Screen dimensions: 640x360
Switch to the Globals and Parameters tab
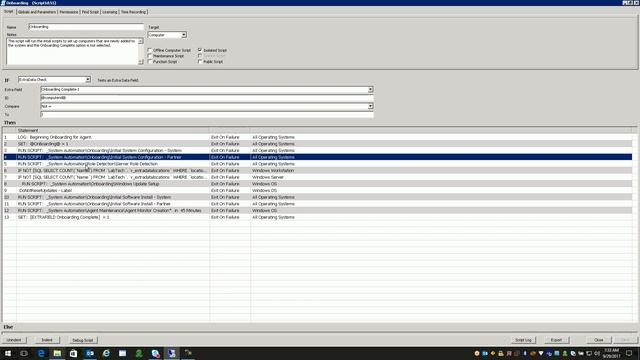[37, 12]
